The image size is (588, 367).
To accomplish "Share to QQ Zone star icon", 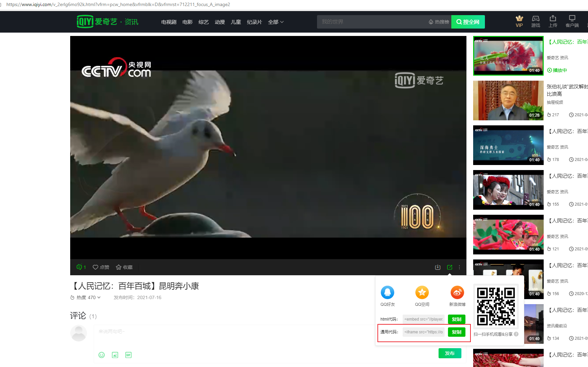I will [422, 292].
